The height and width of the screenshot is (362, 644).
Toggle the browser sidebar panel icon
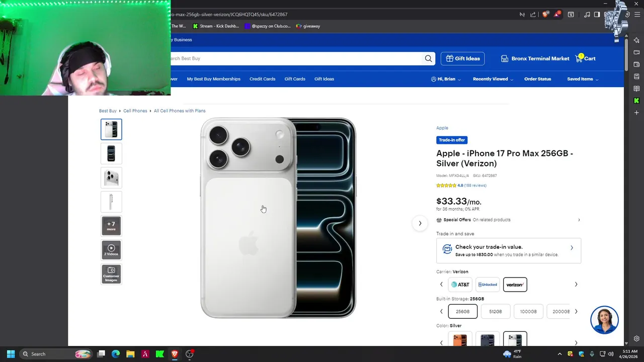[597, 15]
